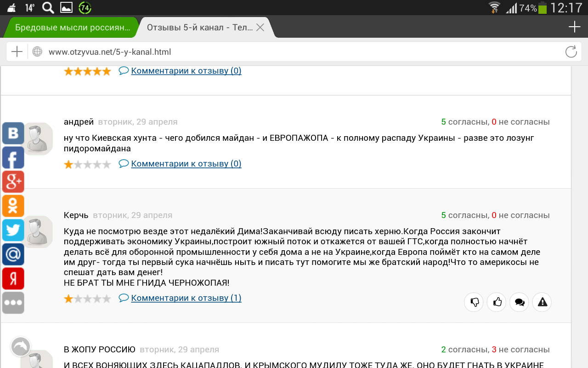The image size is (588, 368).
Task: Share through Mail.ru @ icon
Action: coord(13,254)
